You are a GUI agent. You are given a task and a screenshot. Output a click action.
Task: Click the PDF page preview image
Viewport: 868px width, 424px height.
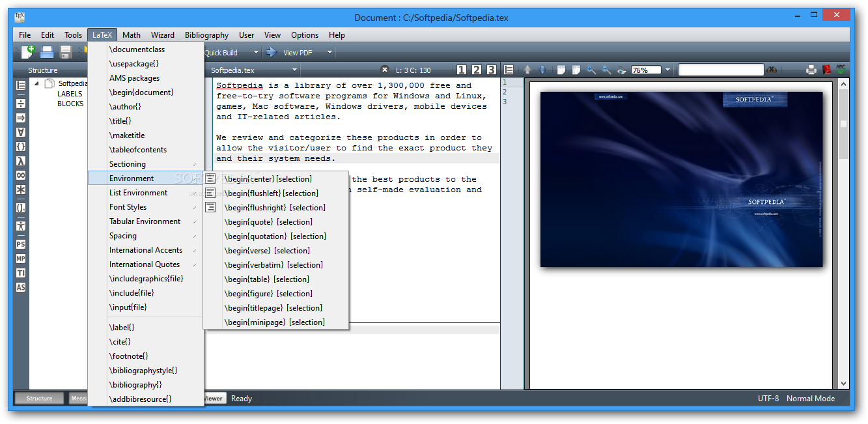coord(682,179)
